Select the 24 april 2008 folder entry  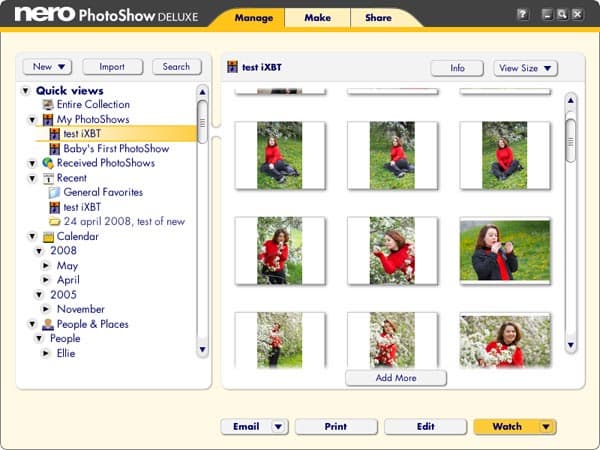click(x=124, y=222)
